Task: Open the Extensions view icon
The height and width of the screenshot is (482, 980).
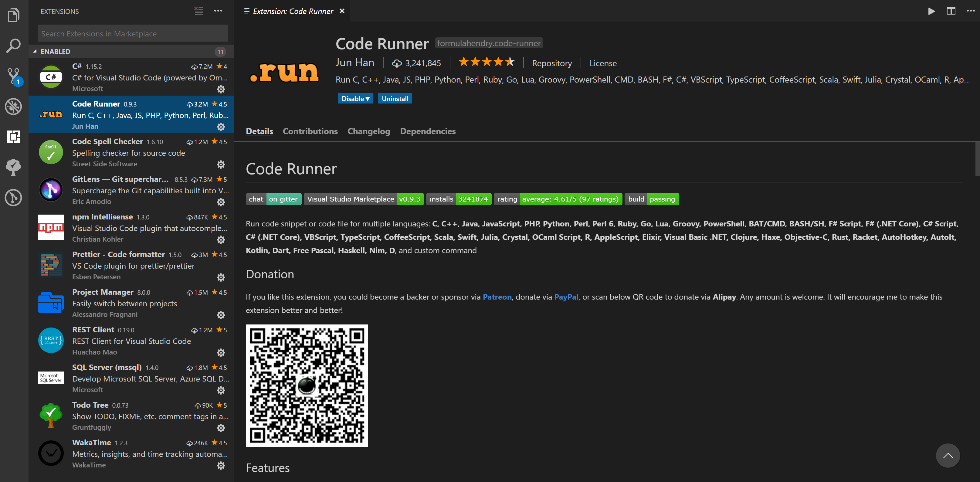Action: (13, 137)
